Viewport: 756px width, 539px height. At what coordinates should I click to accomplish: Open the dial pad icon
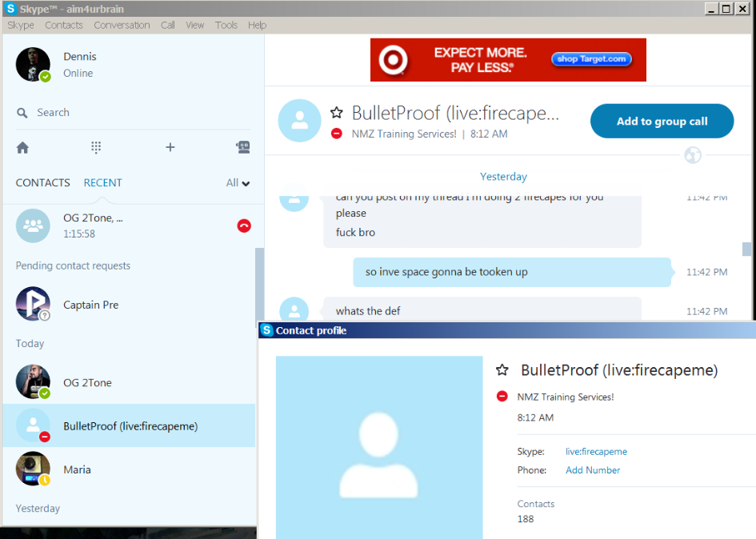click(96, 147)
